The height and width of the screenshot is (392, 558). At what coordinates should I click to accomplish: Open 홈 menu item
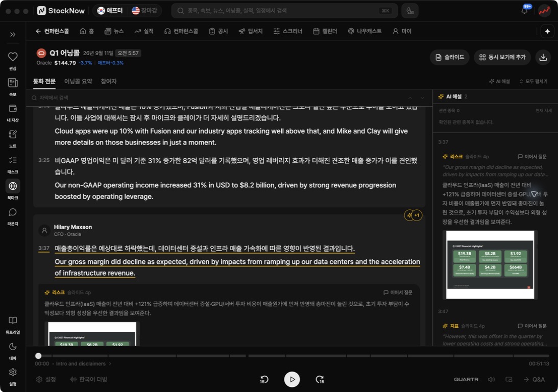87,31
